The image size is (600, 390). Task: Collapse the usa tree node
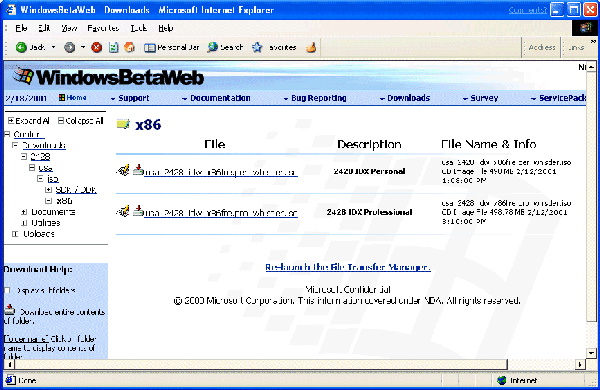click(x=32, y=168)
